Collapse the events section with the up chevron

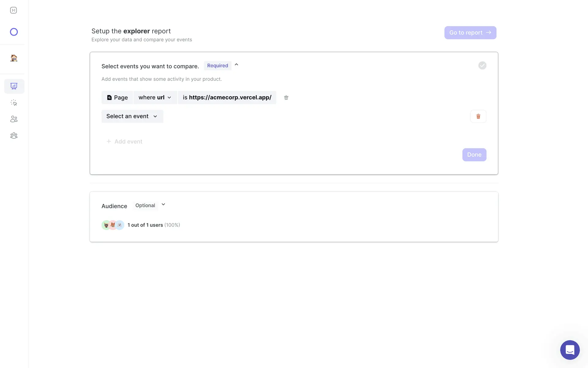(236, 65)
